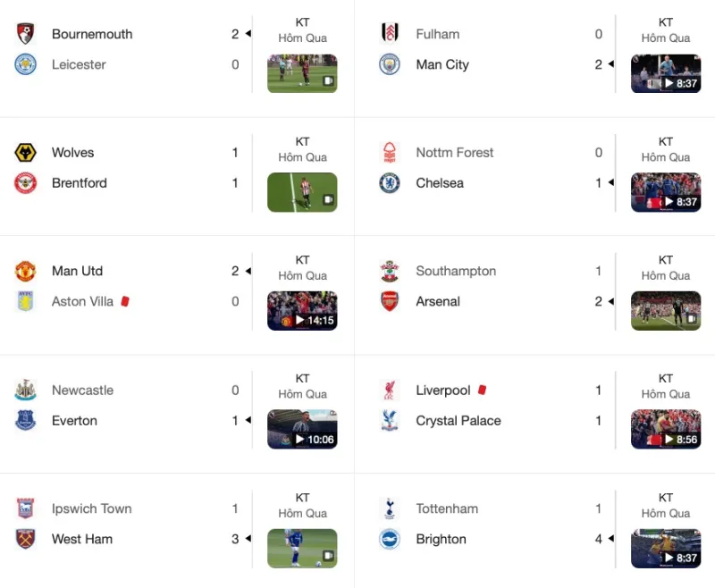Viewport: 715px width, 588px height.
Task: Click the Chelsea lion badge
Action: 390,183
